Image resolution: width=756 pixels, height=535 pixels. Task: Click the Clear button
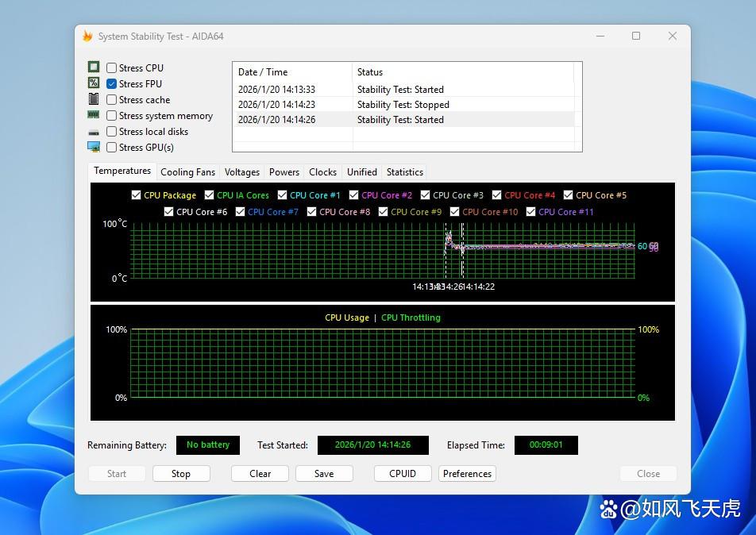(260, 474)
